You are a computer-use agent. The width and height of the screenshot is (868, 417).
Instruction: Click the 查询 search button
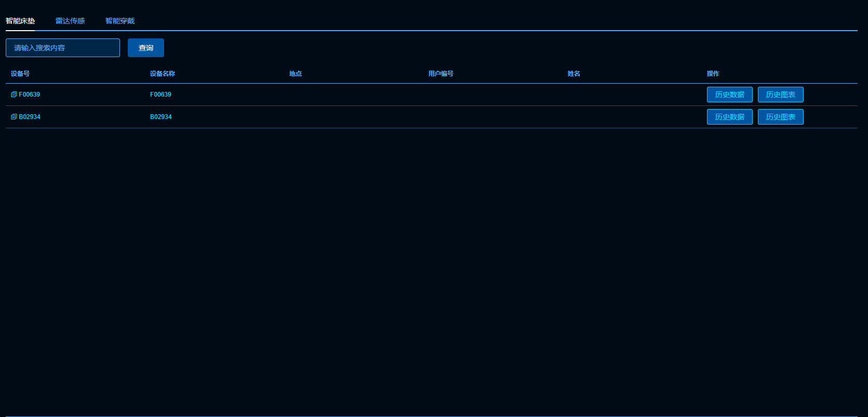click(x=146, y=48)
